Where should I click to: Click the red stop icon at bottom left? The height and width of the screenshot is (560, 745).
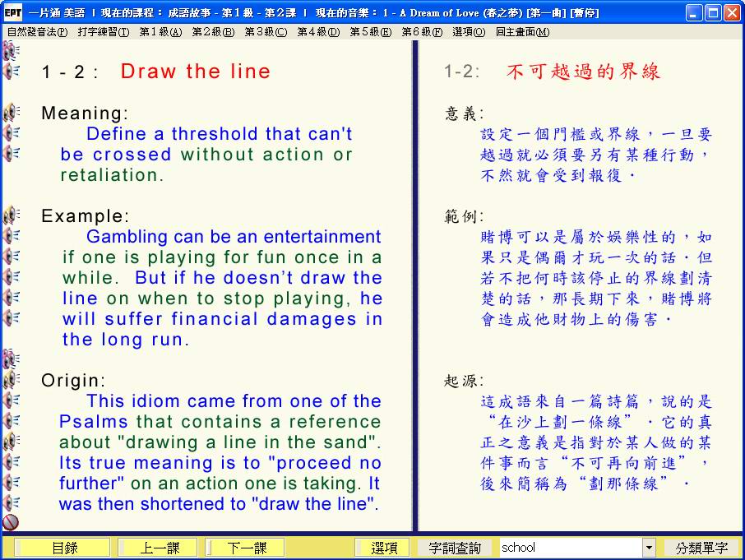[11, 522]
